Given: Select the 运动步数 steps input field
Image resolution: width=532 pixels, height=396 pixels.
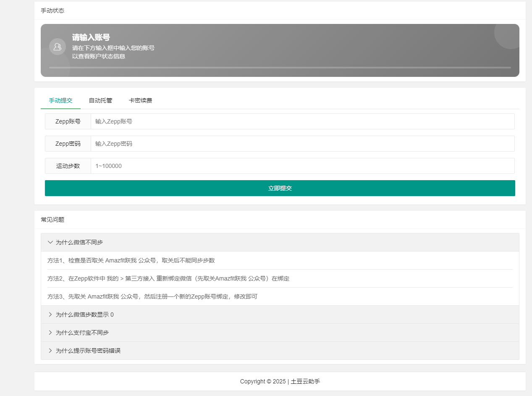Looking at the screenshot, I should (302, 166).
